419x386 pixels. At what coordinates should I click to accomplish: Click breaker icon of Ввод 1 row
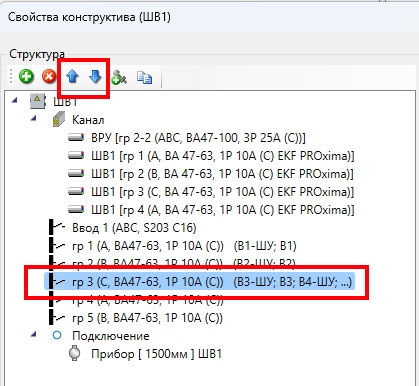[x=57, y=227]
